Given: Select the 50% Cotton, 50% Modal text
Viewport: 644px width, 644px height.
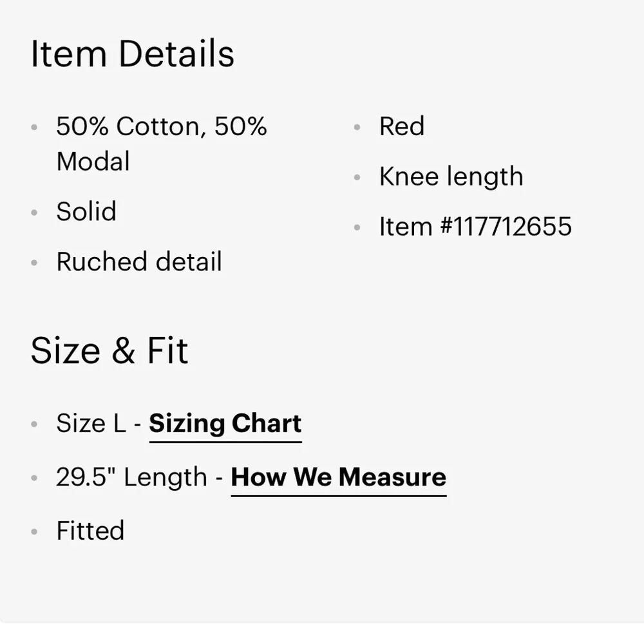Looking at the screenshot, I should tap(161, 143).
